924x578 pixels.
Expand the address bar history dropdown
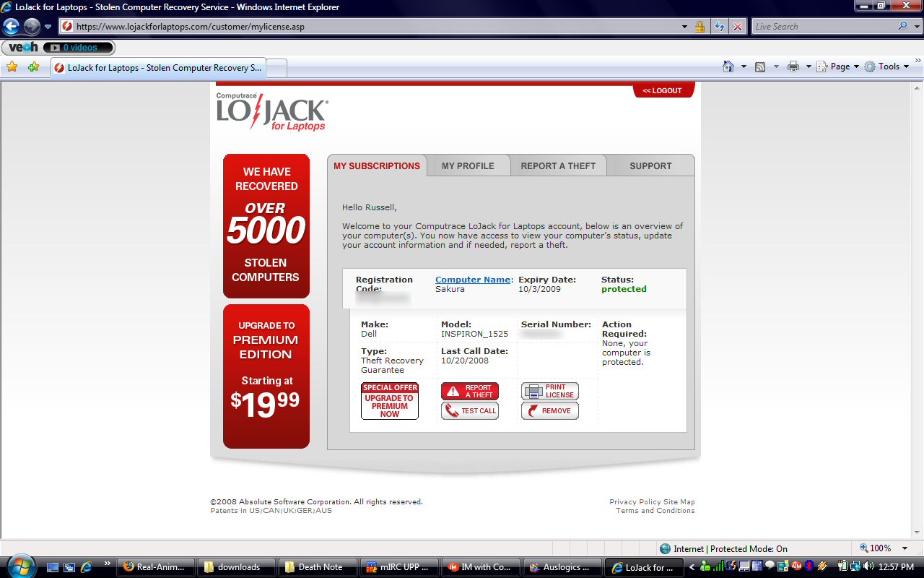click(684, 27)
